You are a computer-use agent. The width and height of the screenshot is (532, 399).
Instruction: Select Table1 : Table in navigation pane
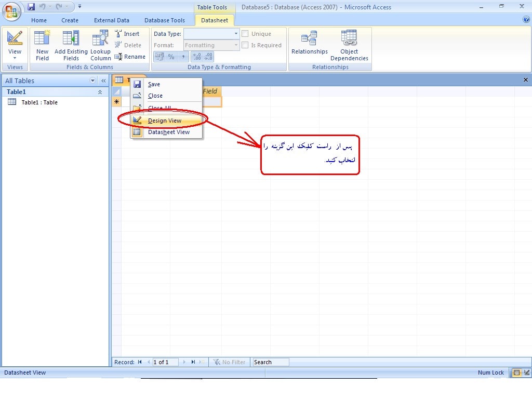(x=39, y=102)
